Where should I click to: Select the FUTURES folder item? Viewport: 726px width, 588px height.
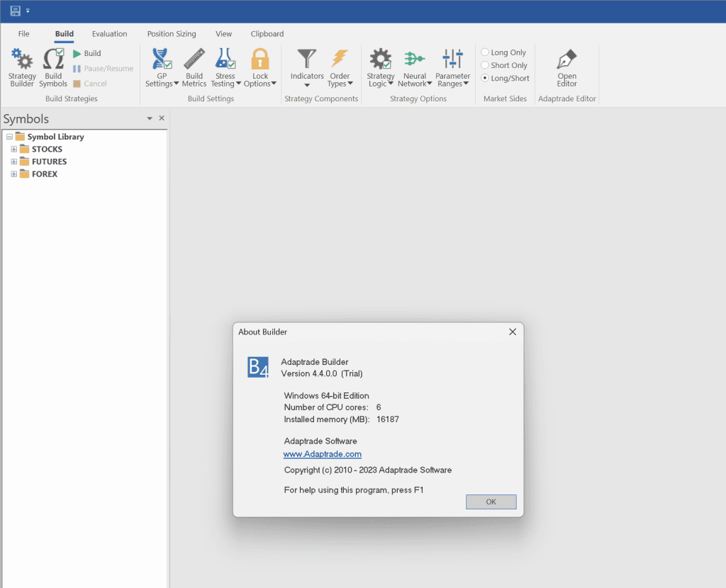49,162
